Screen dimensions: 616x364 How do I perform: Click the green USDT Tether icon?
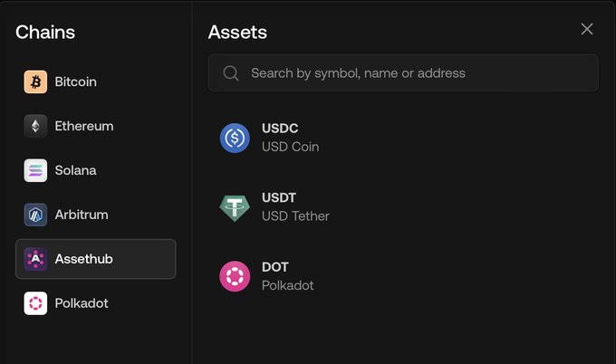click(235, 207)
